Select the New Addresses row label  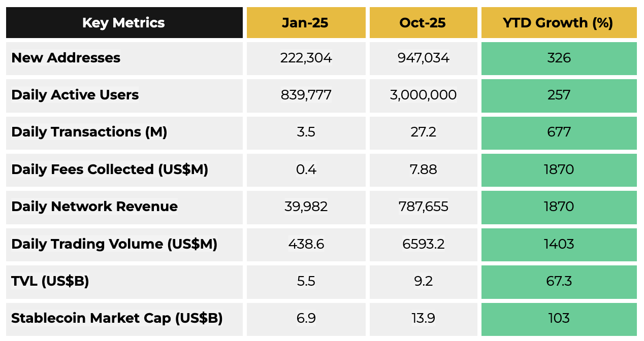click(66, 58)
